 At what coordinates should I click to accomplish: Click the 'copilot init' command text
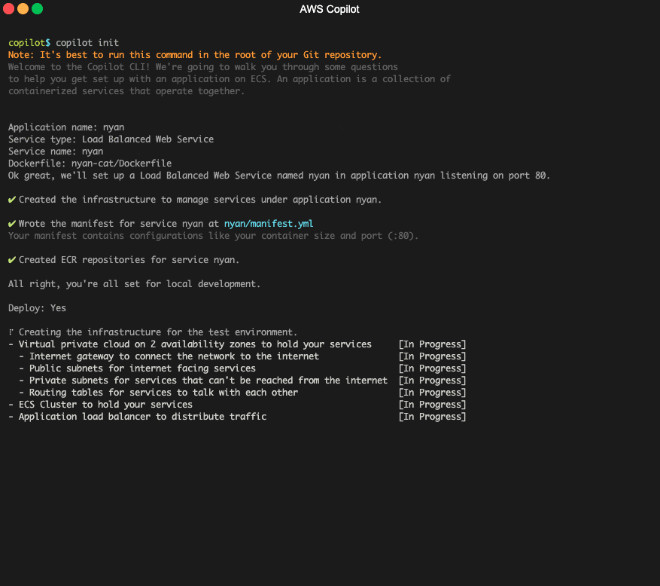[87, 43]
